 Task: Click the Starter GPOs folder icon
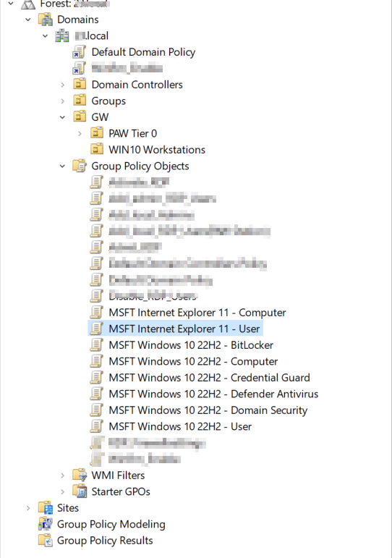[80, 491]
